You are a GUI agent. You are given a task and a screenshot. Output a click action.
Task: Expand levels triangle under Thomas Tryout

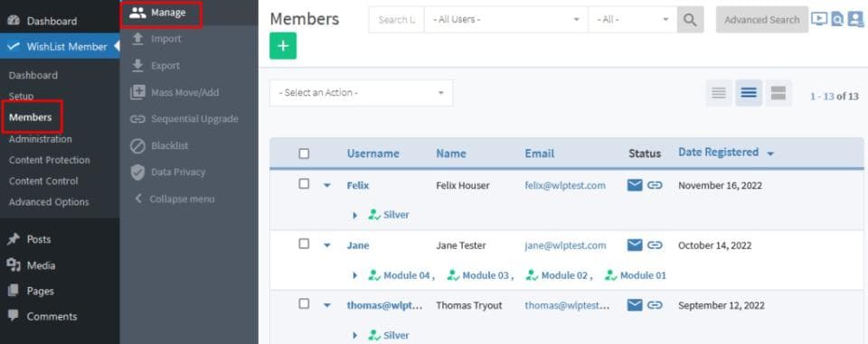pyautogui.click(x=354, y=335)
